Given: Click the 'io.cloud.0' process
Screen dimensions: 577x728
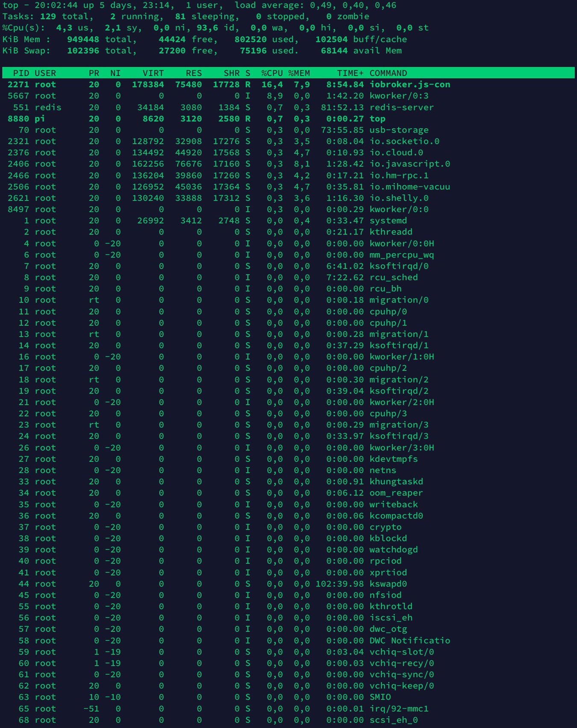Looking at the screenshot, I should pyautogui.click(x=396, y=153).
